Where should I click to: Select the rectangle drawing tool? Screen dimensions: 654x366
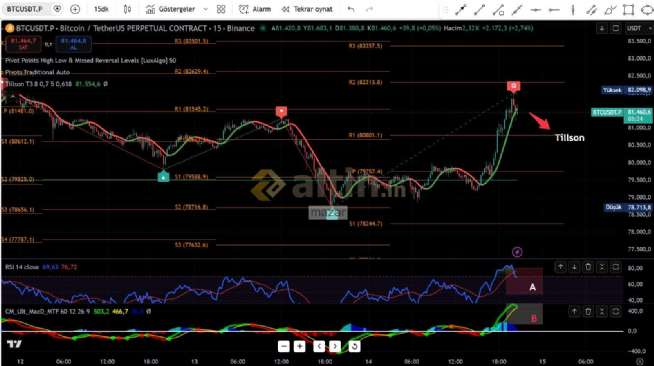coord(628,10)
